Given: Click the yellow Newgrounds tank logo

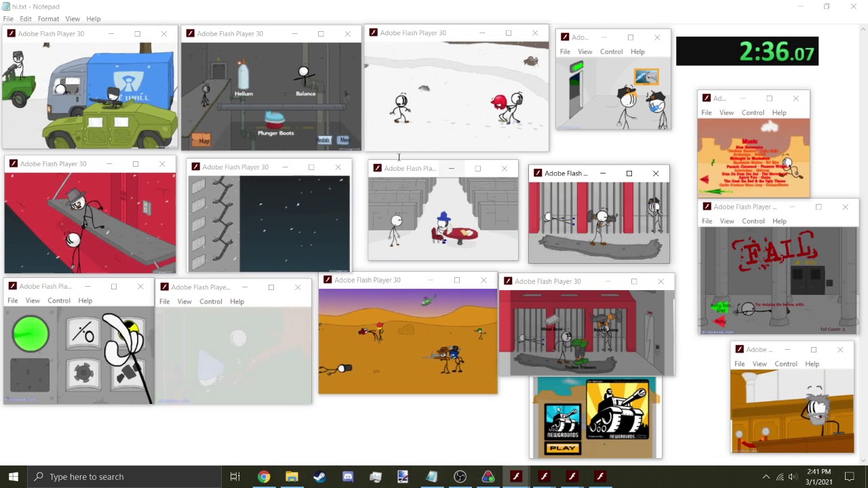Looking at the screenshot, I should [x=617, y=411].
